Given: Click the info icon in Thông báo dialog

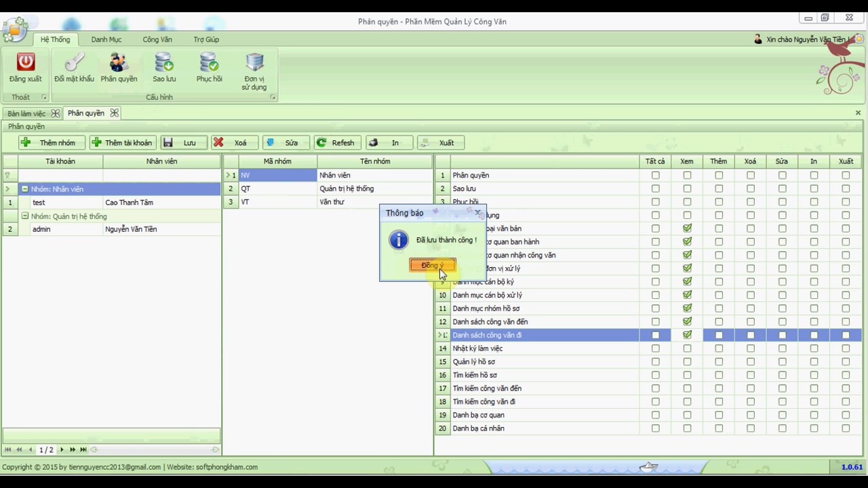Looking at the screenshot, I should (x=398, y=240).
